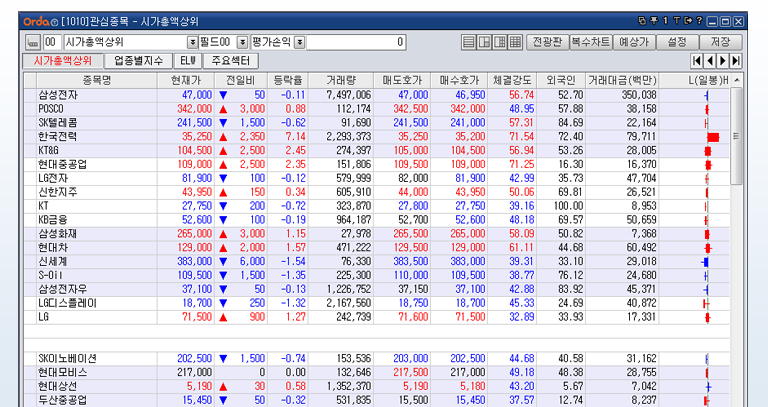Open 설정 settings button
Viewport: 768px width, 407px height.
coord(677,42)
